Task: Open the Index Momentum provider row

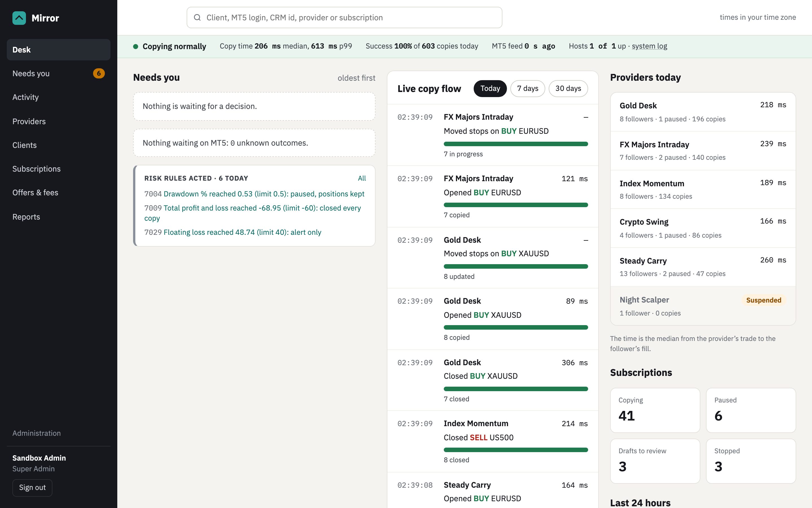Action: [703, 189]
